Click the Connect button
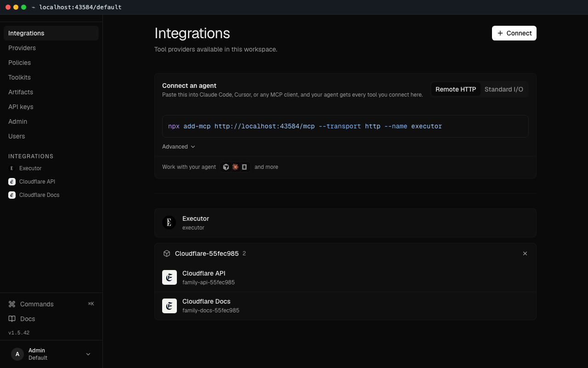The width and height of the screenshot is (588, 368). pyautogui.click(x=514, y=33)
